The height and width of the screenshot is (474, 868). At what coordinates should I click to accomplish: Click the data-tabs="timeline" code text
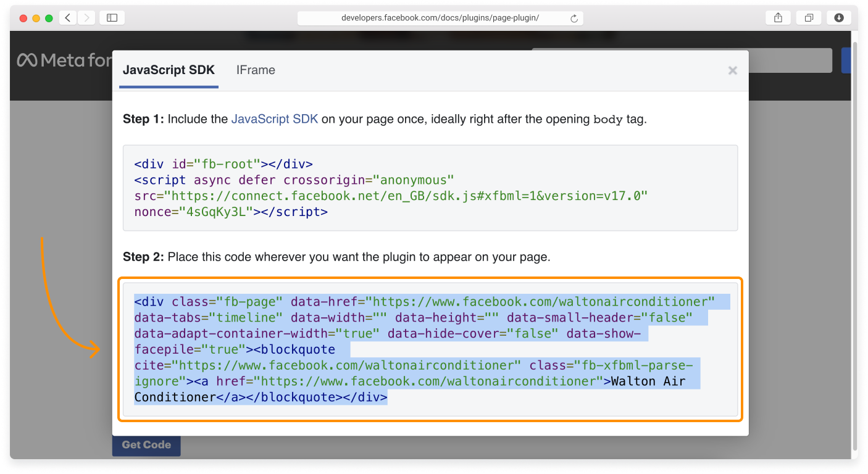point(209,318)
